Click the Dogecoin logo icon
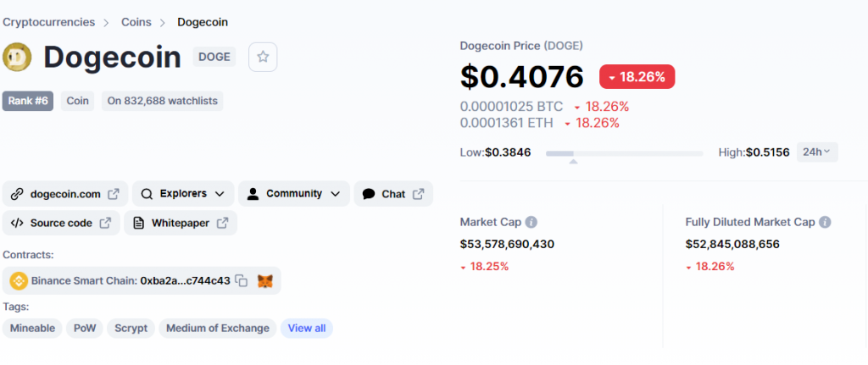This screenshot has height=365, width=868. 18,57
